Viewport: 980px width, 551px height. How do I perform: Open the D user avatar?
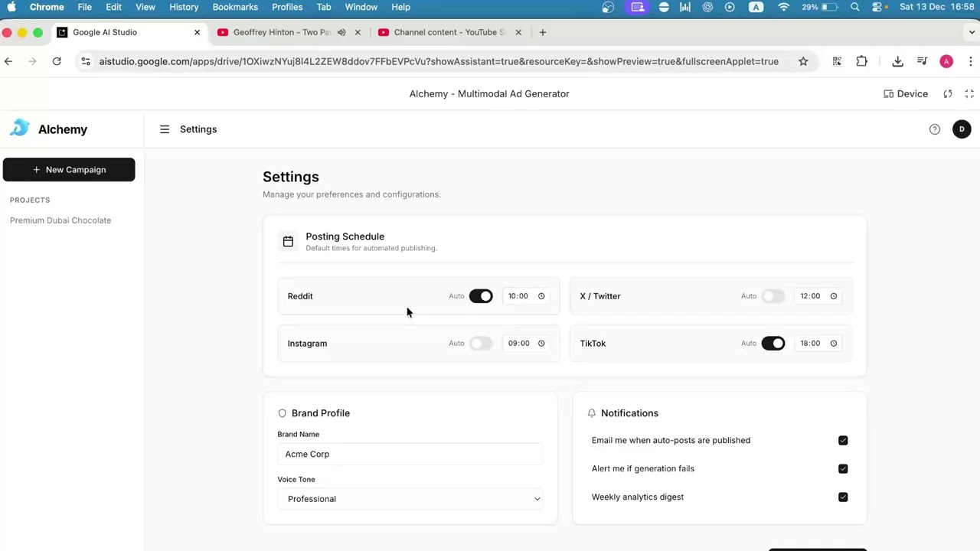(x=962, y=129)
